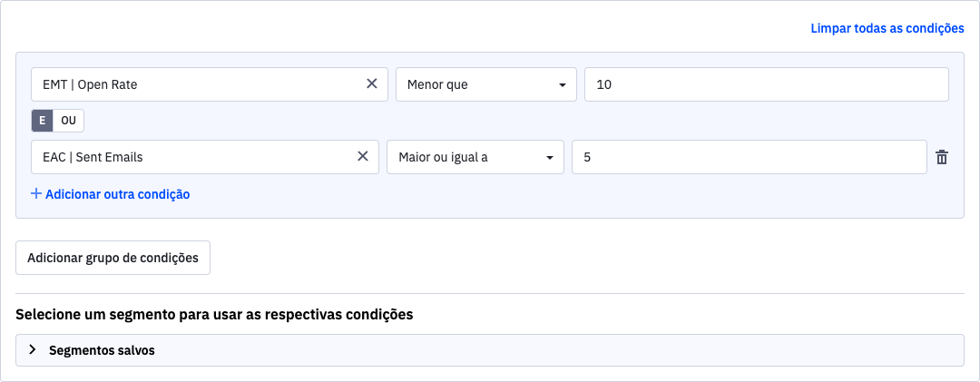The image size is (980, 382).
Task: Select the Selecione um segmento heading text
Action: (214, 315)
